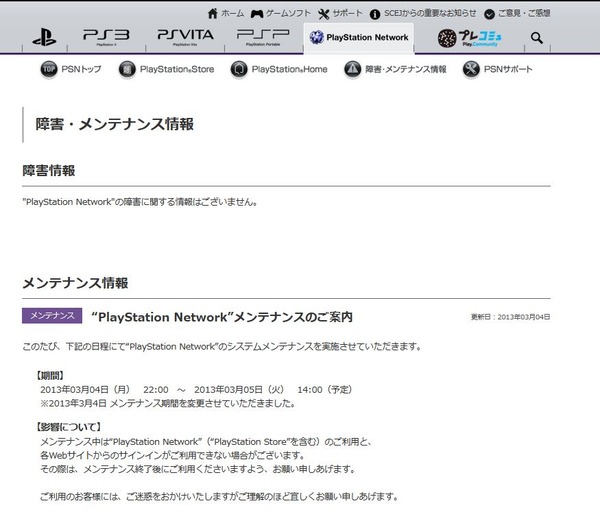Open PlayStation Store menu item
600x523 pixels.
(x=177, y=69)
